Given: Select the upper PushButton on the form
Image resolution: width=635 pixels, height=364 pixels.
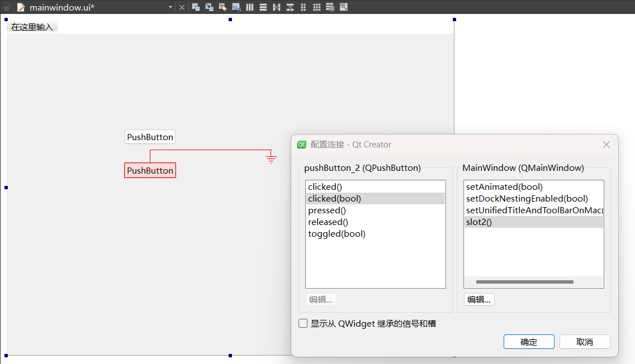Looking at the screenshot, I should pos(150,137).
